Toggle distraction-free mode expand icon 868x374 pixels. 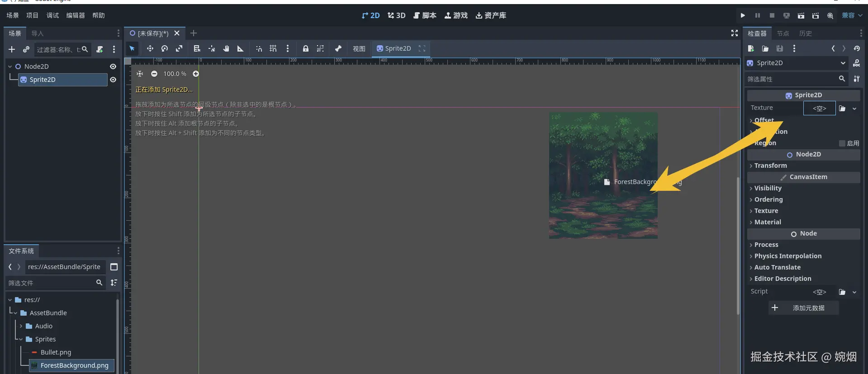point(735,33)
